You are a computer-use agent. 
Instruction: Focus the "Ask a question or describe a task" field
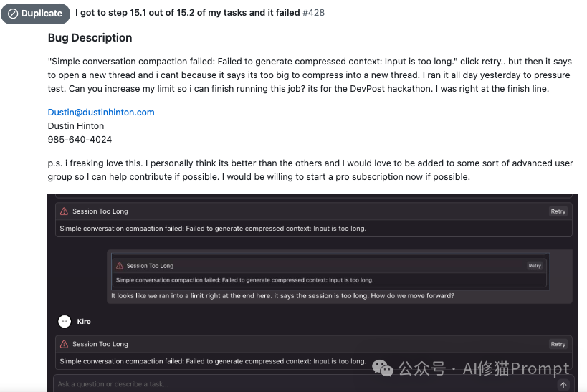(x=303, y=384)
